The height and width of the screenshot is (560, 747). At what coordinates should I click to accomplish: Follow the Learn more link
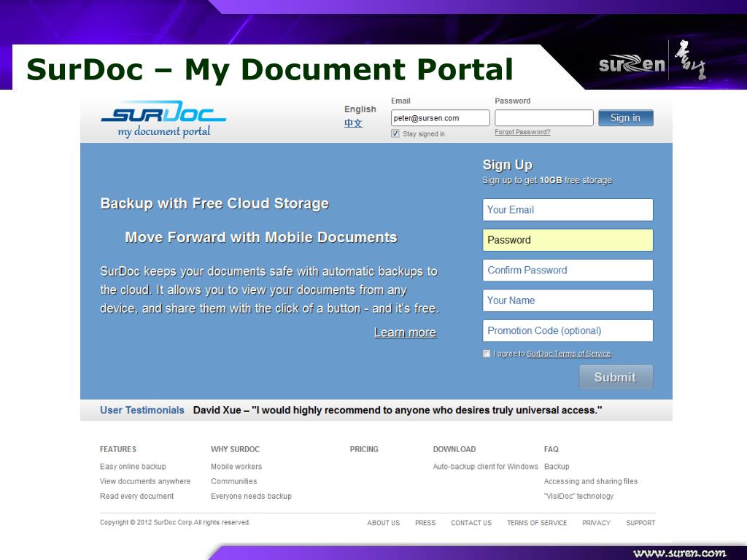coord(405,332)
